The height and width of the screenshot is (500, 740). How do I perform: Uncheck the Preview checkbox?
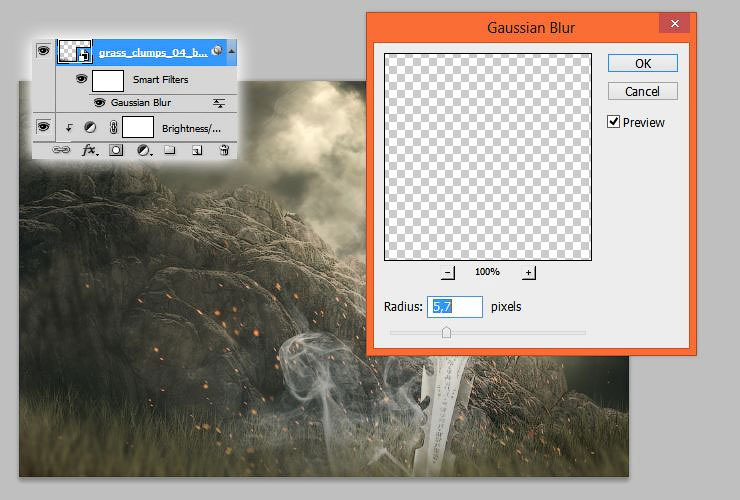pyautogui.click(x=613, y=122)
